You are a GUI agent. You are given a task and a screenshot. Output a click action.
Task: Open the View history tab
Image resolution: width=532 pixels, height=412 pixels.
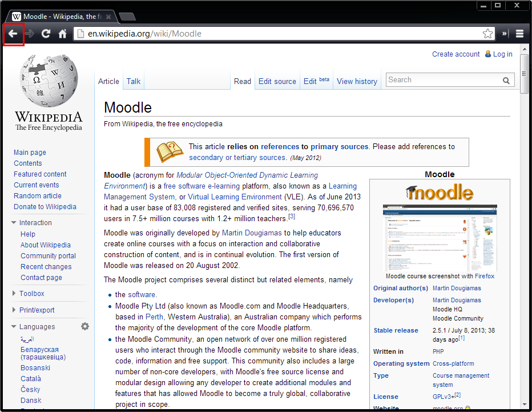tap(357, 82)
